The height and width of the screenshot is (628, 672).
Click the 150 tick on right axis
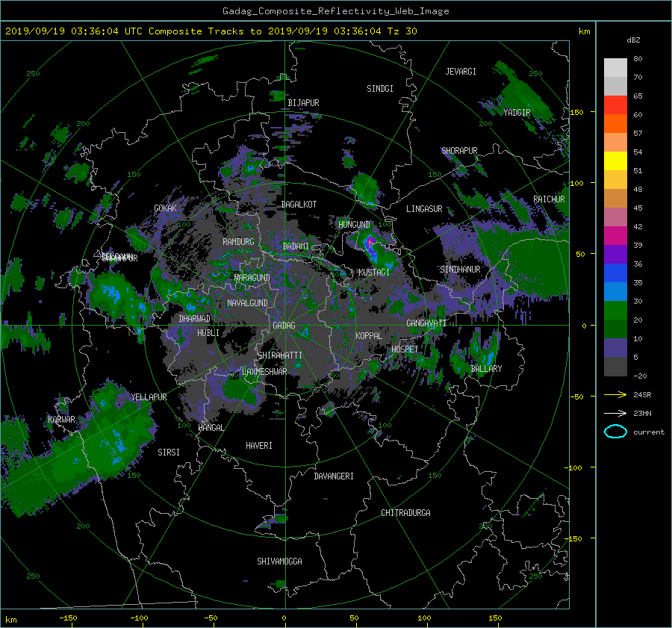click(x=577, y=112)
